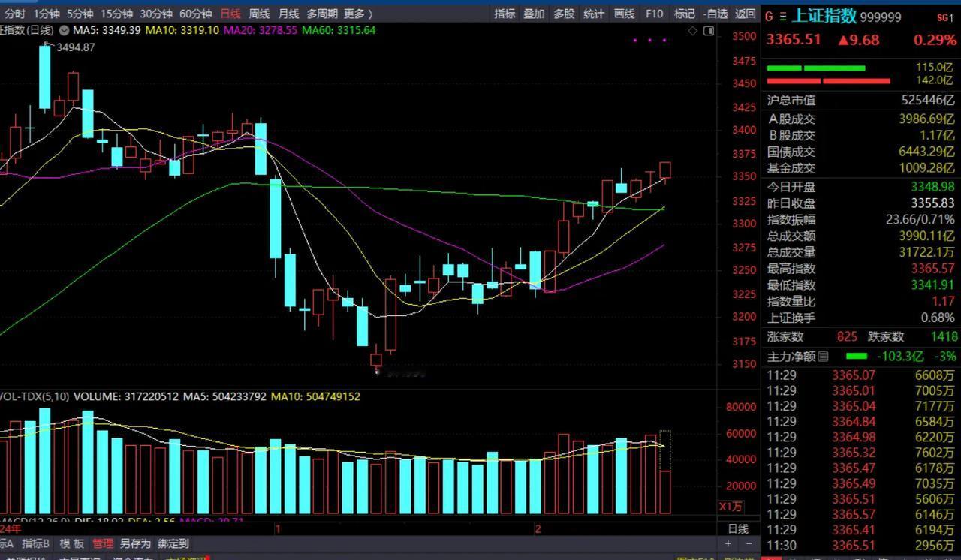Switch to the 分时 intraday view

pos(14,14)
